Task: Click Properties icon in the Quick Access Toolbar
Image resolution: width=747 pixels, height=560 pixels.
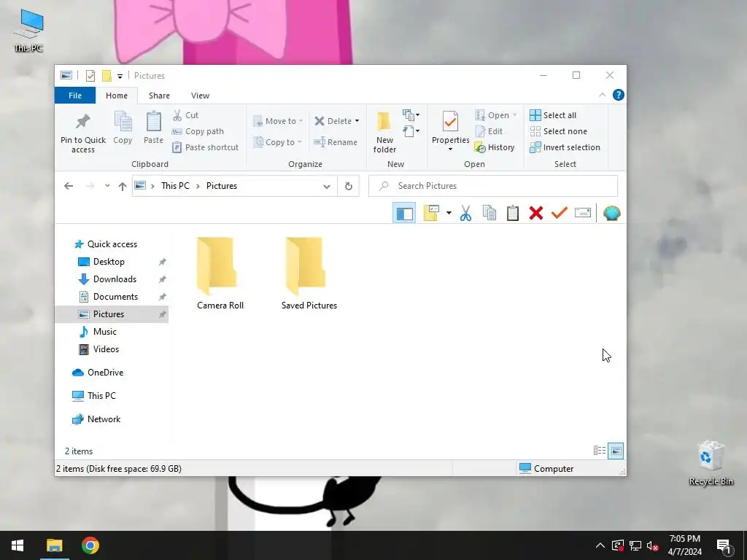Action: point(90,76)
